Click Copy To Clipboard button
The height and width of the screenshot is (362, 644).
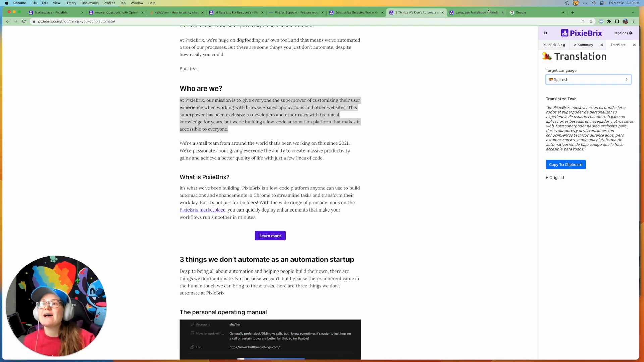pyautogui.click(x=566, y=164)
